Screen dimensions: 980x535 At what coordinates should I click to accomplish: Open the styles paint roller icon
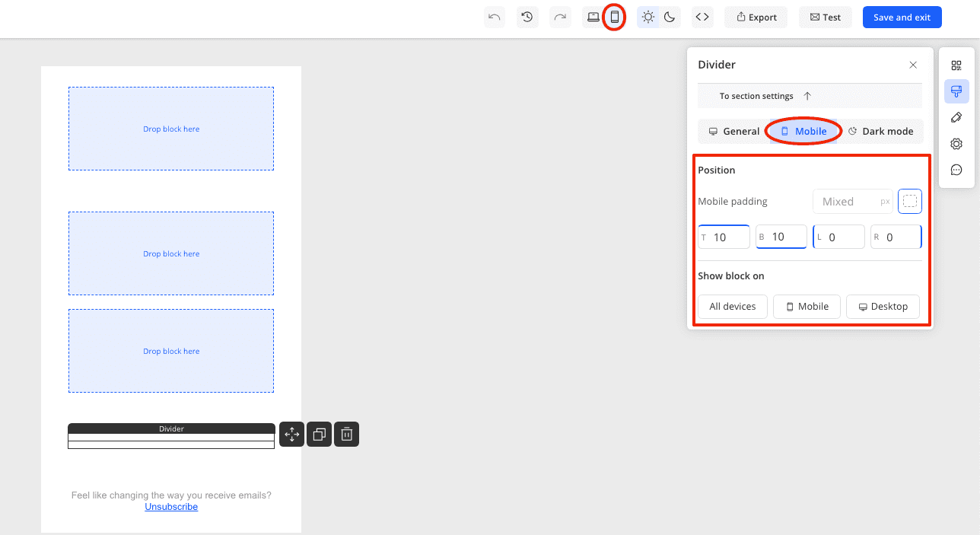(x=956, y=91)
